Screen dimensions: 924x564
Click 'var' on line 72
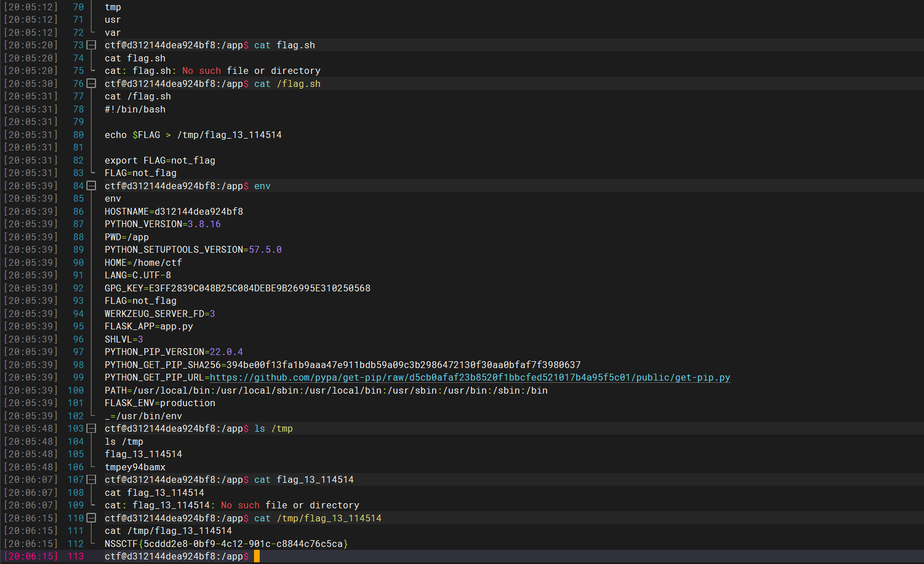click(113, 32)
